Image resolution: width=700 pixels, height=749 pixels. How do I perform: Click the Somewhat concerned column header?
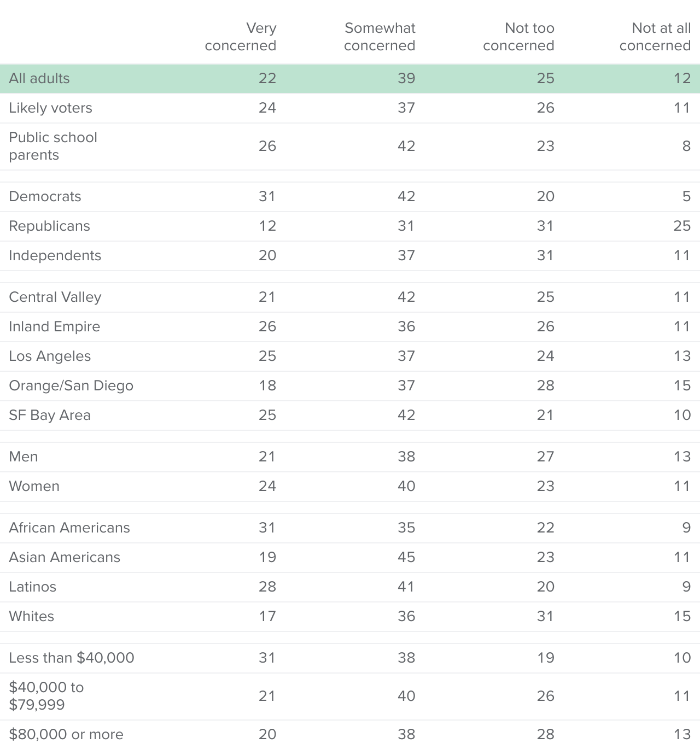point(380,37)
